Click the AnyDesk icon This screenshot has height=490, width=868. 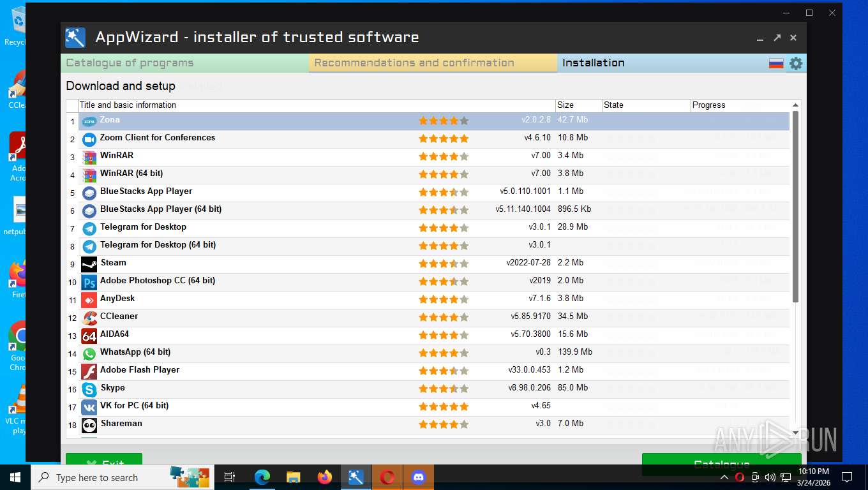89,300
